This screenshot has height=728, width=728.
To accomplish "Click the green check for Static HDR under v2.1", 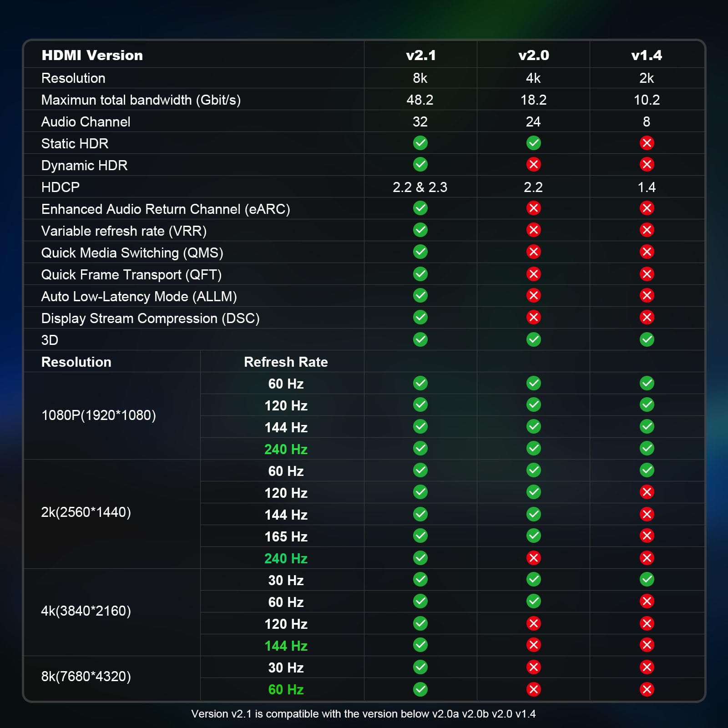I will pos(420,143).
